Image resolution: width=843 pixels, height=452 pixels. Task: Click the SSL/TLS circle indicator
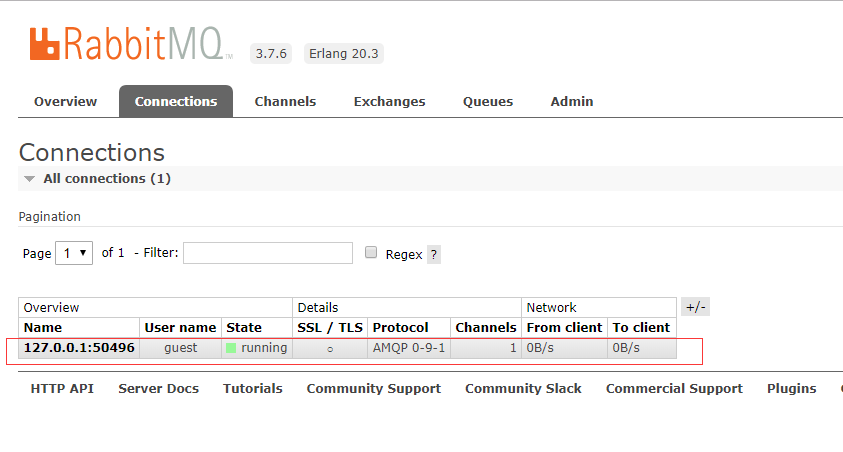point(330,349)
